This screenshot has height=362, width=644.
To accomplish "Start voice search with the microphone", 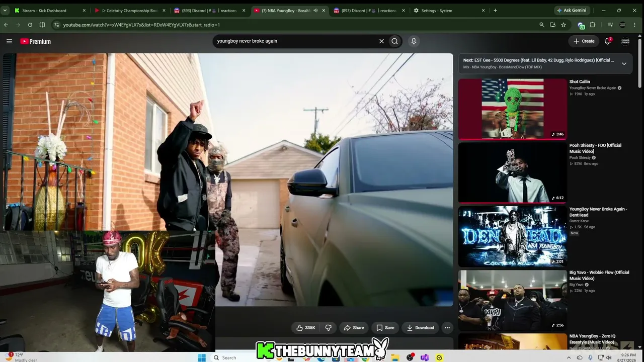I will [414, 41].
